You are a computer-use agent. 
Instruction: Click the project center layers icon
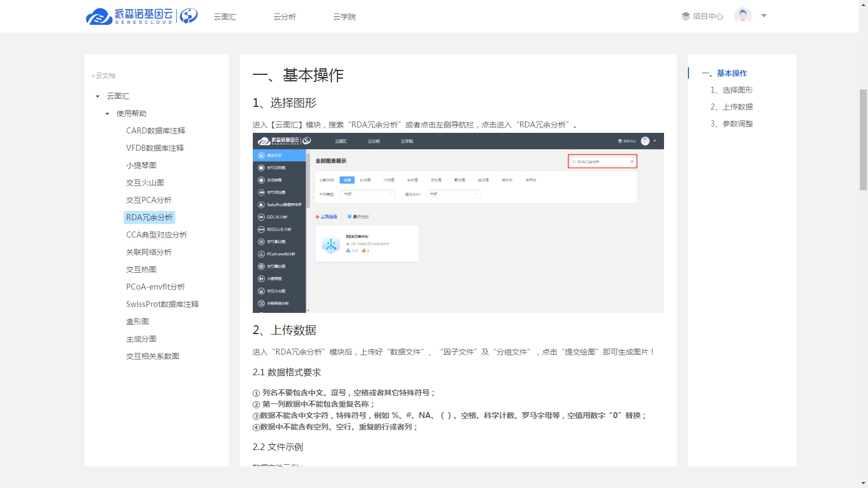click(x=686, y=16)
